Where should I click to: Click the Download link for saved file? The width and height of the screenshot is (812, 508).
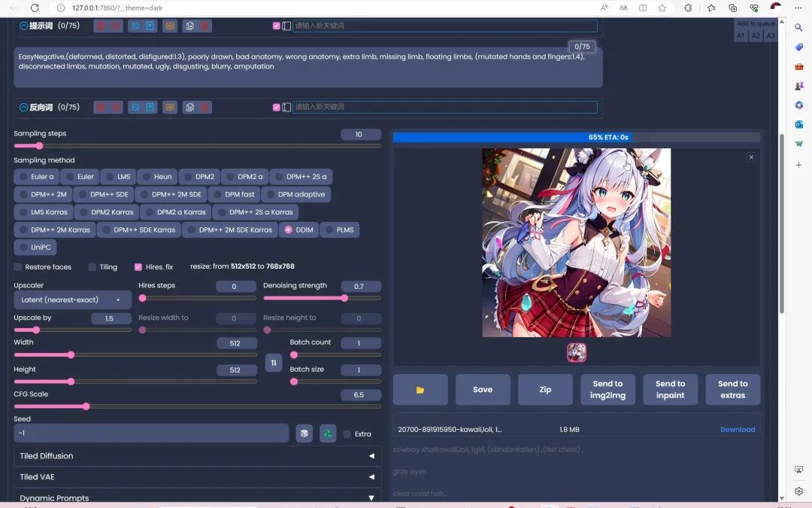[738, 429]
